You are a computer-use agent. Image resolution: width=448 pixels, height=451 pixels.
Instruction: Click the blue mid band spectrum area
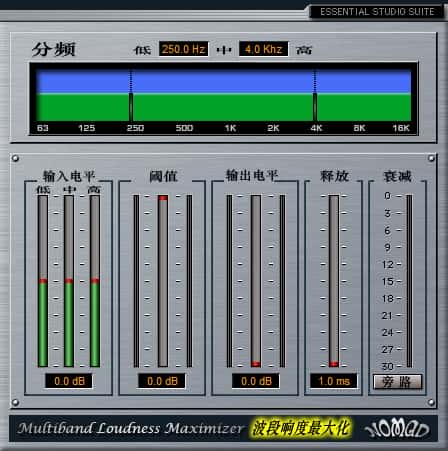click(x=223, y=81)
